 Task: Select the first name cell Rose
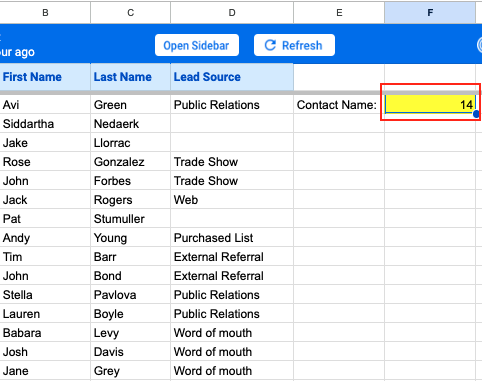(45, 162)
